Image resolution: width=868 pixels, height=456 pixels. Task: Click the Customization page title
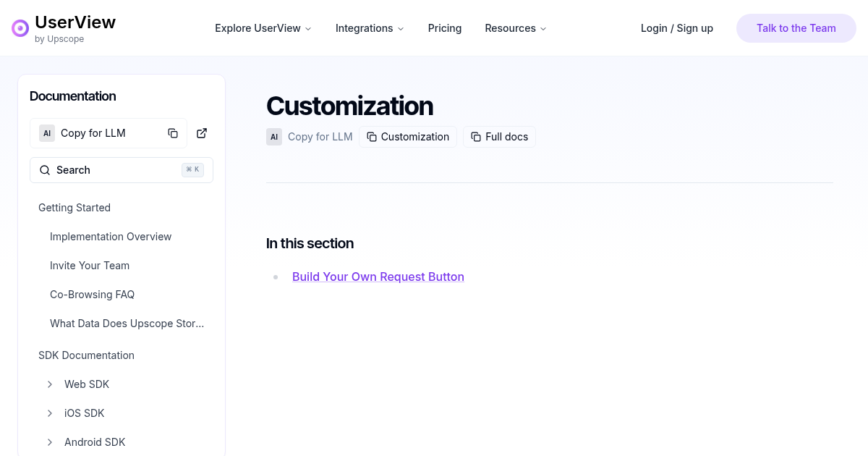point(349,106)
